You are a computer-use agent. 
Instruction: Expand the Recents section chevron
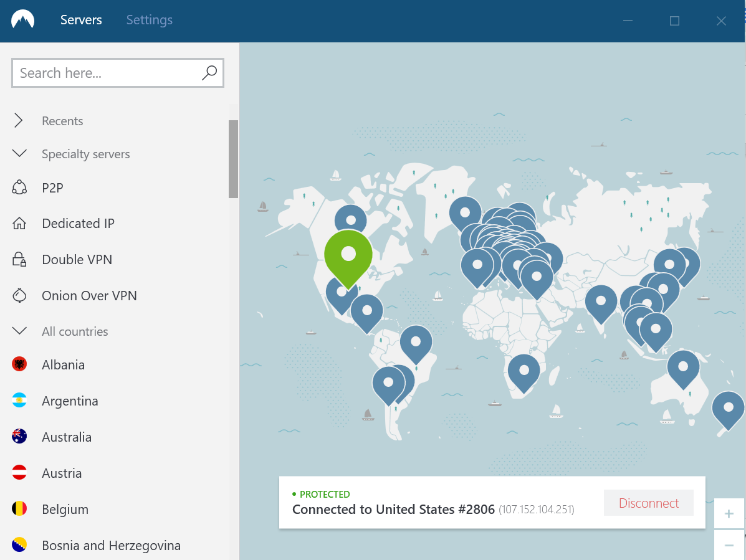point(19,121)
